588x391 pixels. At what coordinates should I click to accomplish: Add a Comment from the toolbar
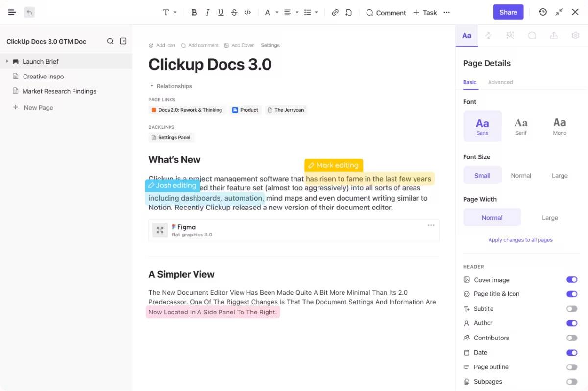click(386, 13)
